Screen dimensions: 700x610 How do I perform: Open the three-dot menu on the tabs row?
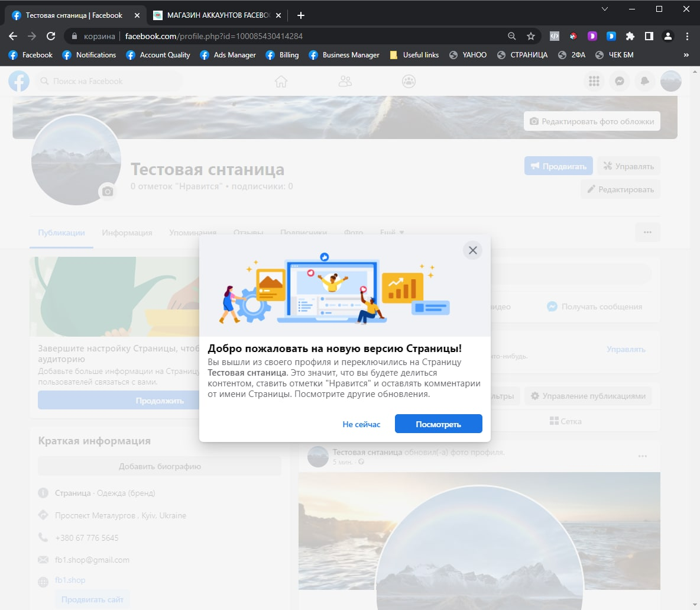pyautogui.click(x=647, y=233)
